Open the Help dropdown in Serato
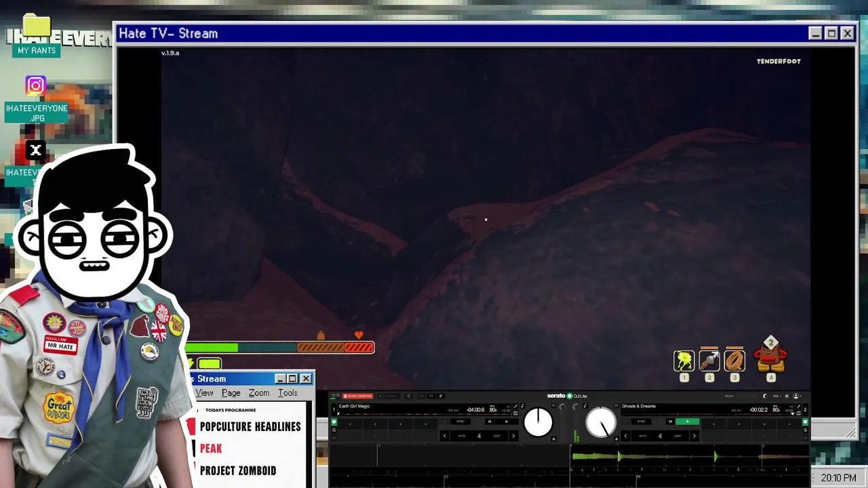Screen dimensions: 868x488 click(x=777, y=396)
